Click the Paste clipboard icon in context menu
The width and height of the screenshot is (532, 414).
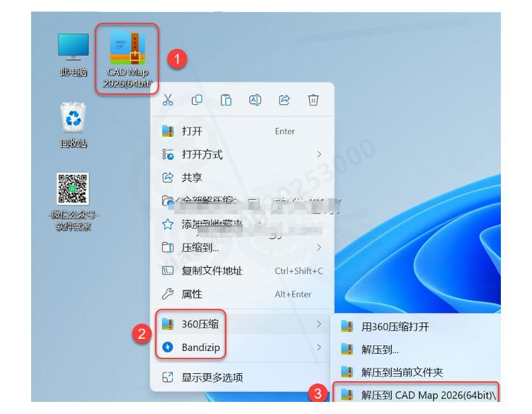226,100
